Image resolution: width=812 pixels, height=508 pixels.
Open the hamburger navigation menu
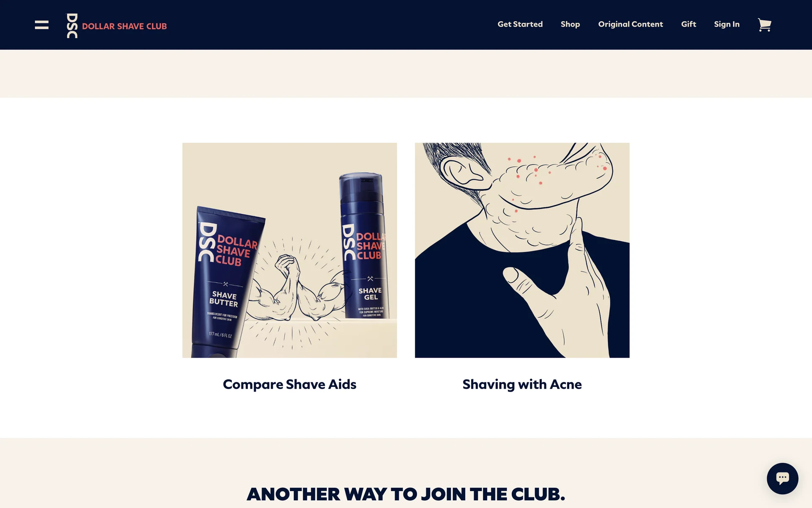(x=41, y=25)
